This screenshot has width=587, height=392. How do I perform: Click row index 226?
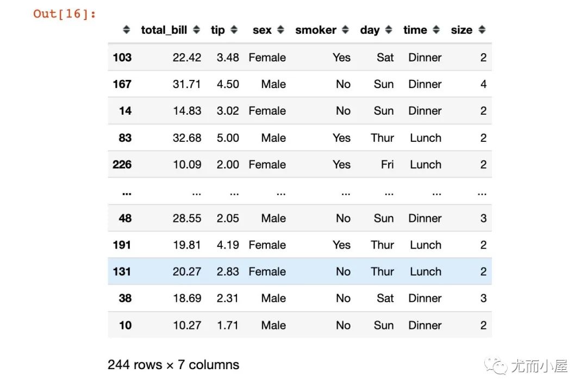coord(122,164)
